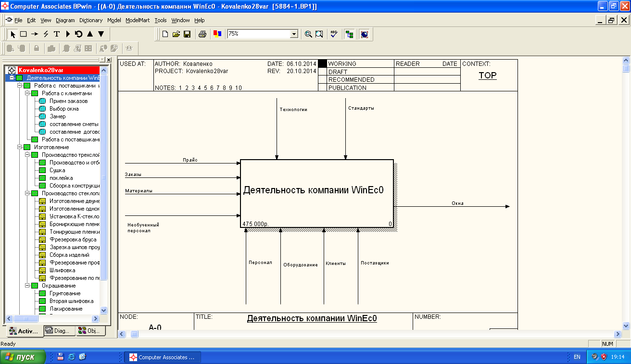Select Сборка изделий in the tree
This screenshot has height=364, width=631.
[x=69, y=255]
